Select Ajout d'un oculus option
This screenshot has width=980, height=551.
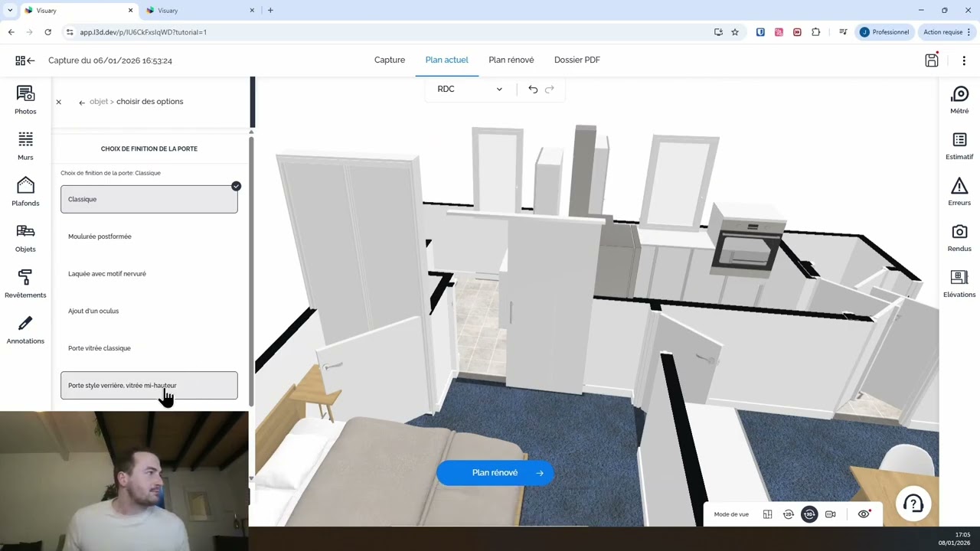(x=149, y=311)
